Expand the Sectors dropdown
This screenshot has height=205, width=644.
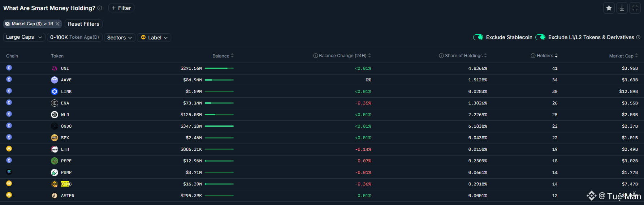120,38
